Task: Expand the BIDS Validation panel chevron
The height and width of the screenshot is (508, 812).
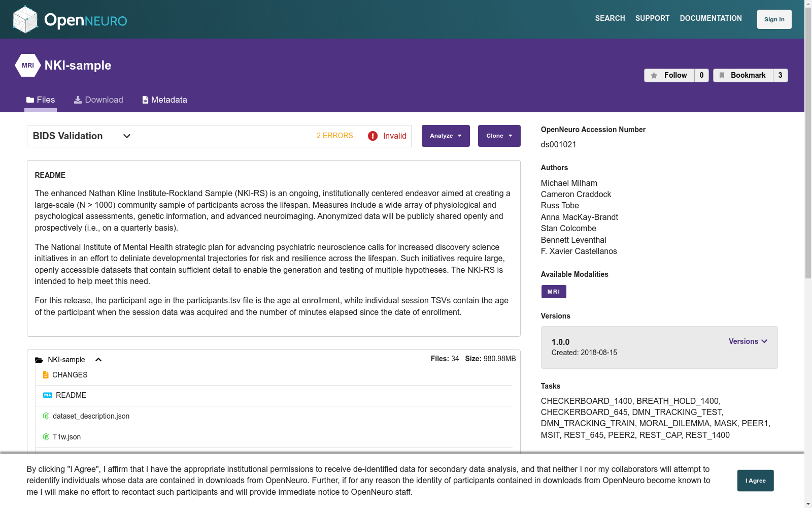Action: pyautogui.click(x=127, y=136)
